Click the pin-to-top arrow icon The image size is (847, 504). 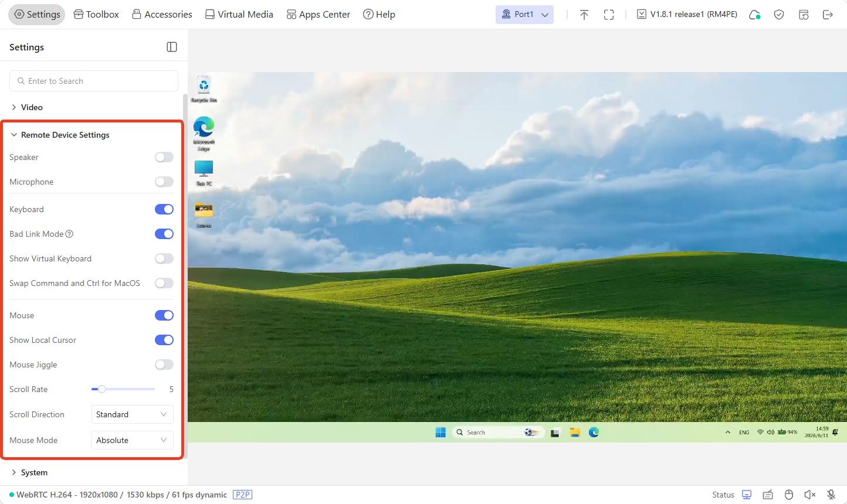coord(584,15)
